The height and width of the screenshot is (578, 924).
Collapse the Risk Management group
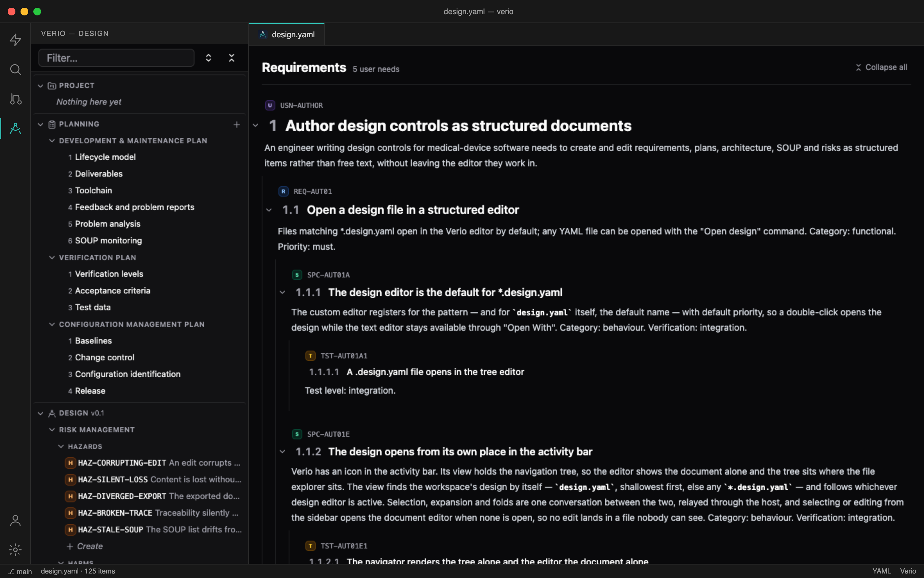(x=52, y=430)
